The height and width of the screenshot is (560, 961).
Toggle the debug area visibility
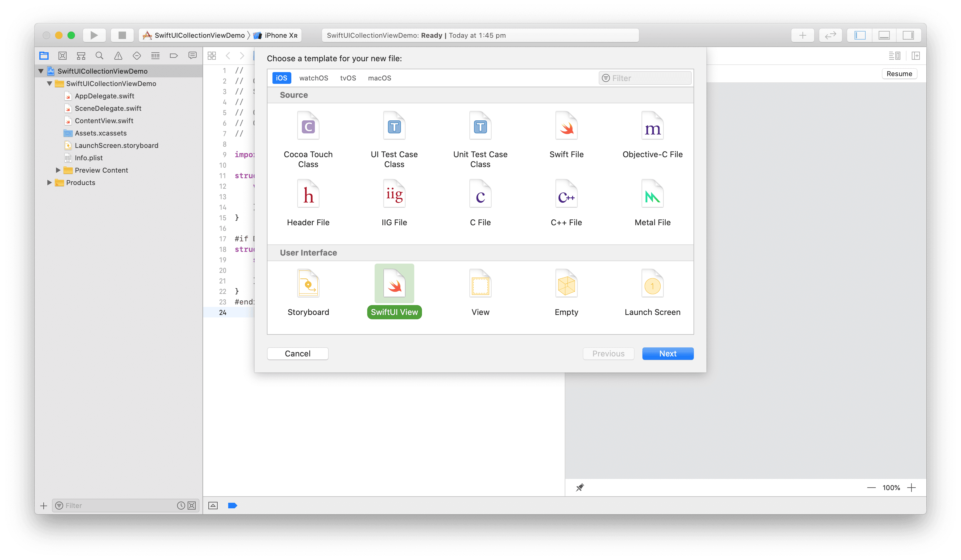[884, 35]
